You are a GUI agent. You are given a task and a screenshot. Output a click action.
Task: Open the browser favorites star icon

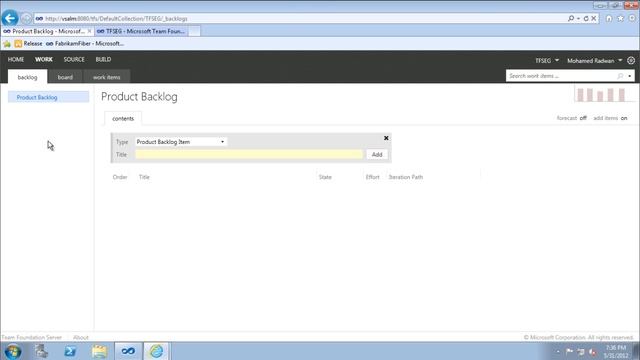pyautogui.click(x=620, y=18)
